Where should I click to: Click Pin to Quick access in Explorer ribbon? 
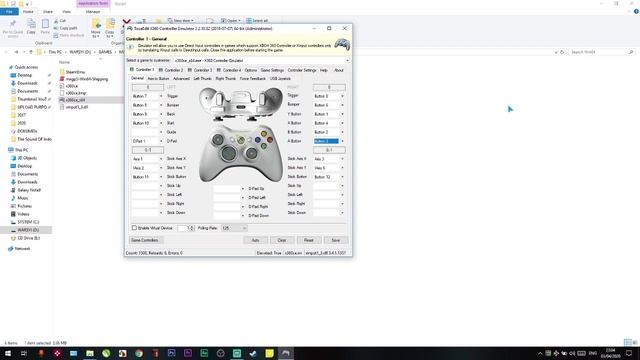13,28
